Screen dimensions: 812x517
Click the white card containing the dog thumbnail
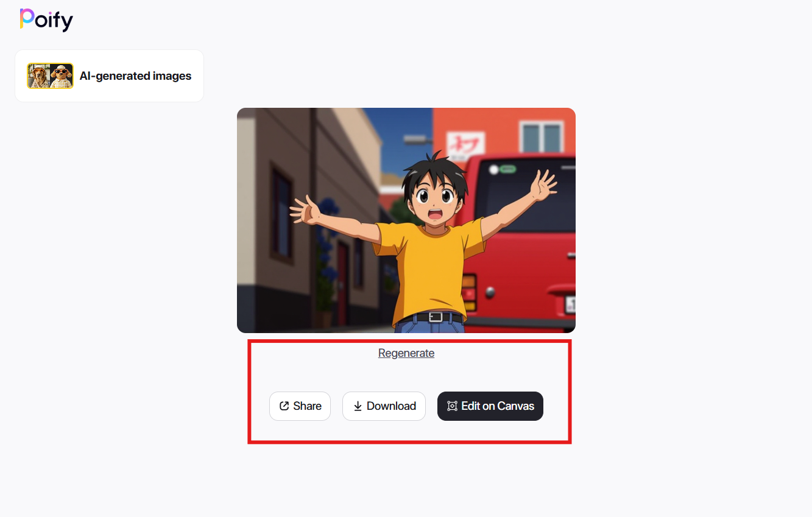pyautogui.click(x=109, y=76)
